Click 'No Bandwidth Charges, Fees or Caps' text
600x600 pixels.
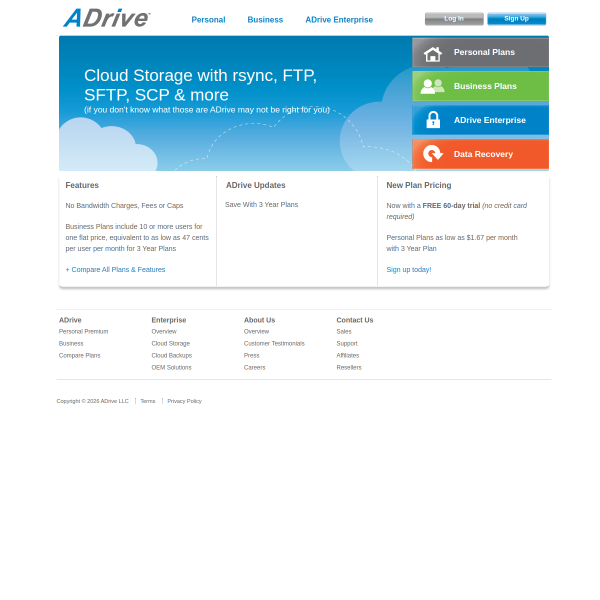(x=124, y=206)
